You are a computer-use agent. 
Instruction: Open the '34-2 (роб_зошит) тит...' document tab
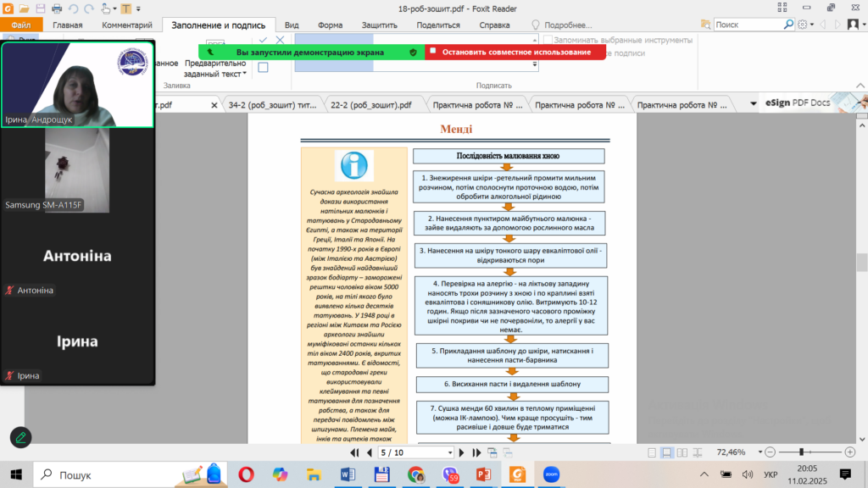click(272, 104)
